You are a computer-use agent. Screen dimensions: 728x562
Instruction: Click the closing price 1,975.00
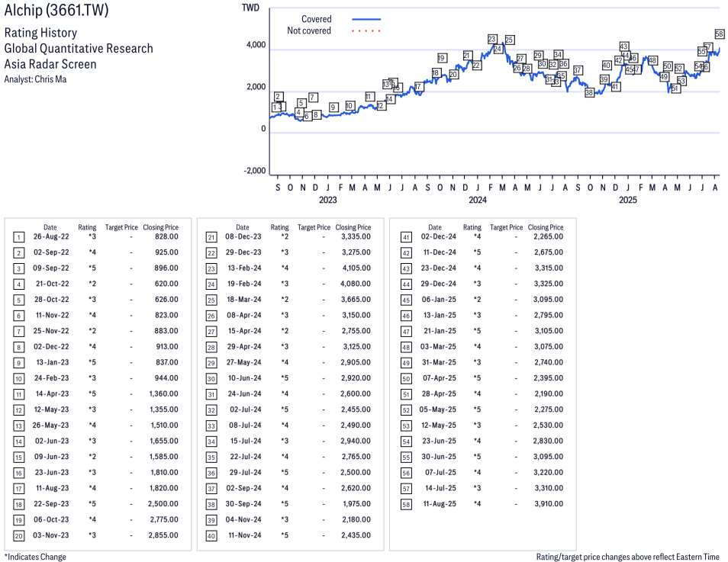[357, 504]
